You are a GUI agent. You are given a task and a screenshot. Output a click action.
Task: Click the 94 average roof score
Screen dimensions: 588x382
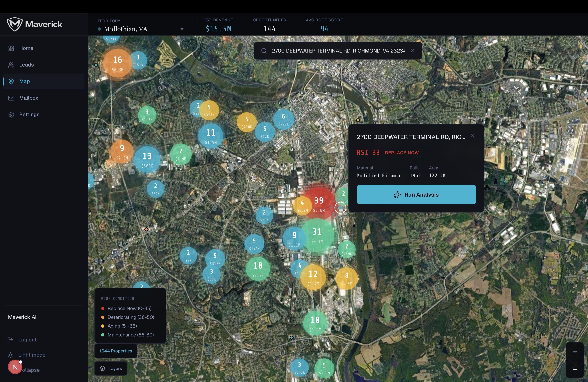tap(324, 29)
